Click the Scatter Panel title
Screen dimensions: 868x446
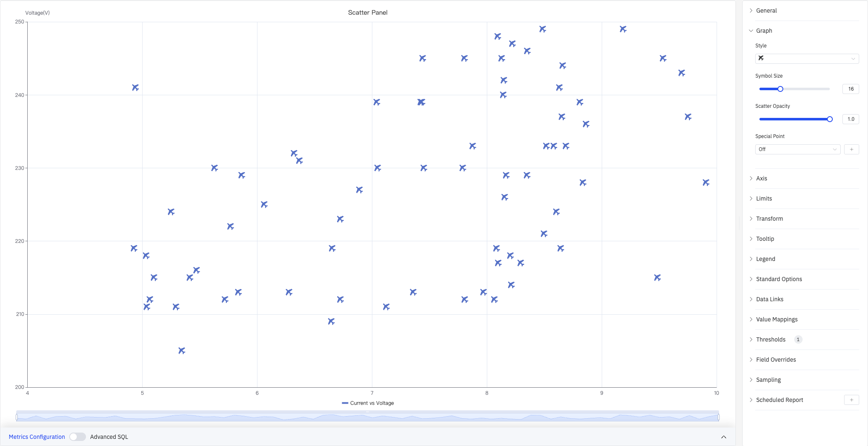pyautogui.click(x=368, y=13)
